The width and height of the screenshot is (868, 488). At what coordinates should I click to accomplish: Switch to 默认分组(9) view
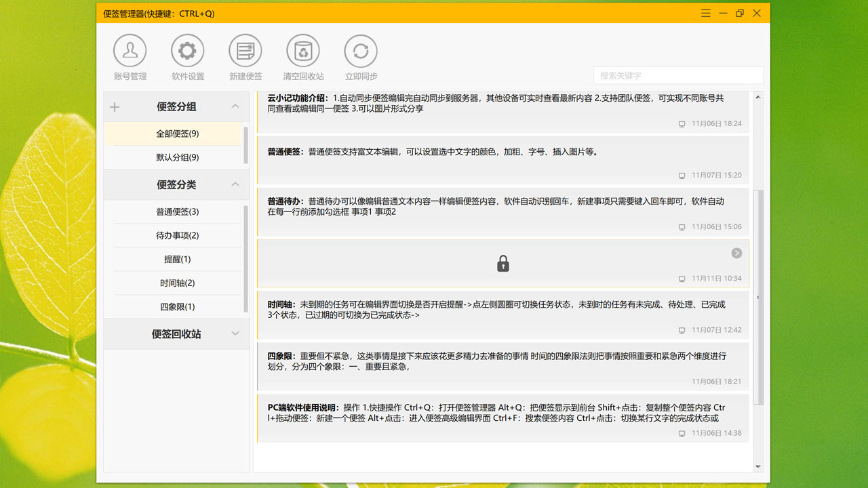point(176,157)
